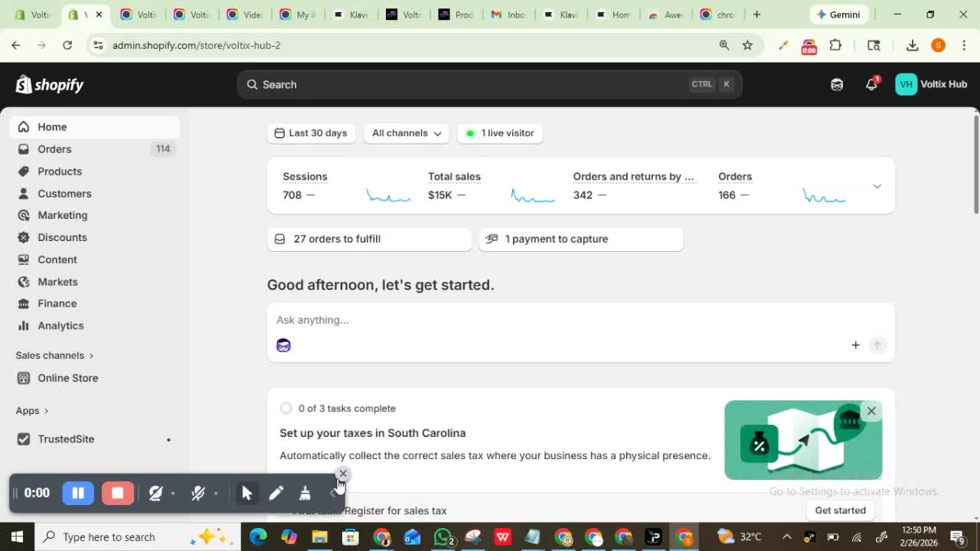980x551 pixels.
Task: Select the pencil annotation tool in recorder toolbar
Action: (x=276, y=493)
